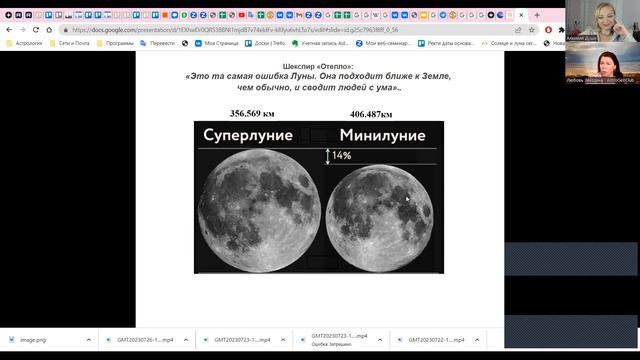Open the browser home page

click(x=49, y=30)
